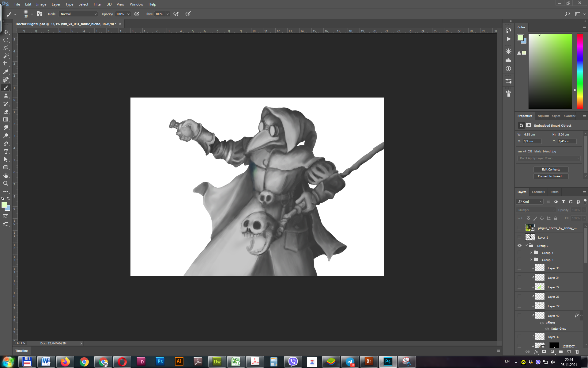Switch to the Channels tab

point(538,192)
